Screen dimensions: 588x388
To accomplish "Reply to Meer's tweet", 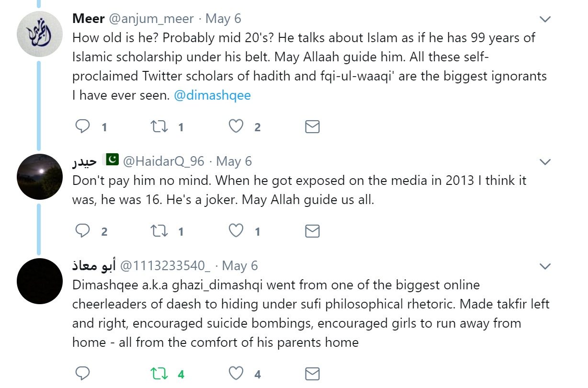I will coord(83,127).
